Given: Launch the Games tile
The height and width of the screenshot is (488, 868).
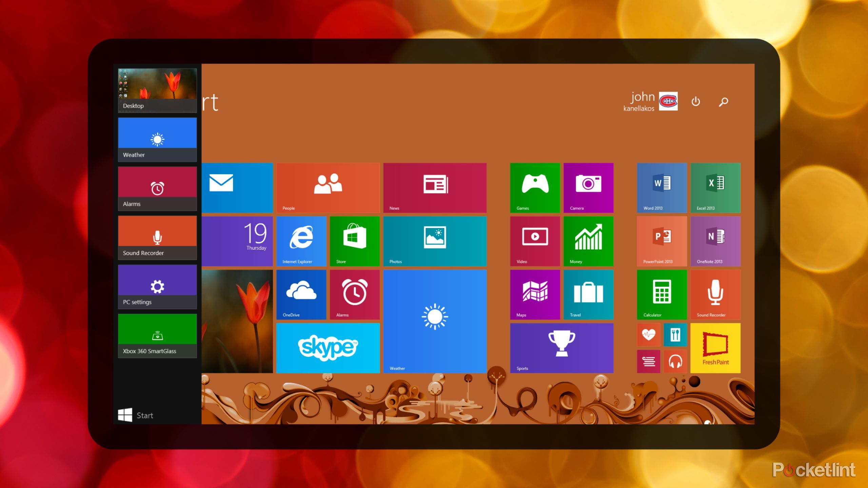Looking at the screenshot, I should click(x=535, y=188).
